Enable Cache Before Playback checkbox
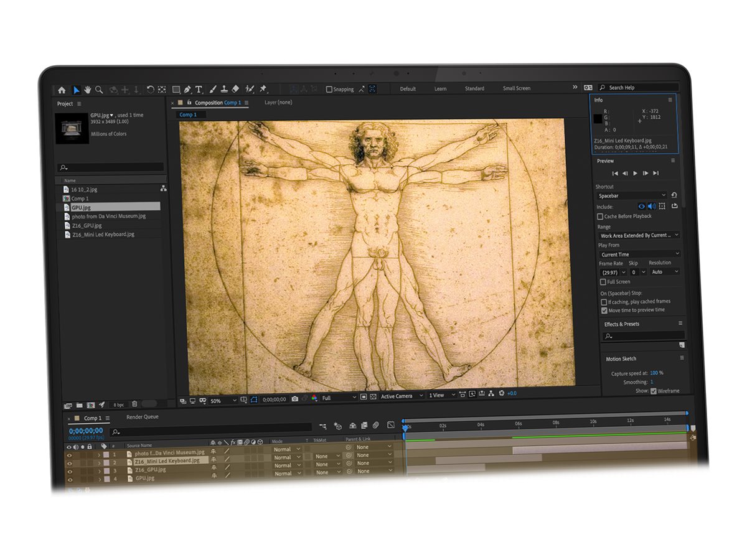 point(600,217)
